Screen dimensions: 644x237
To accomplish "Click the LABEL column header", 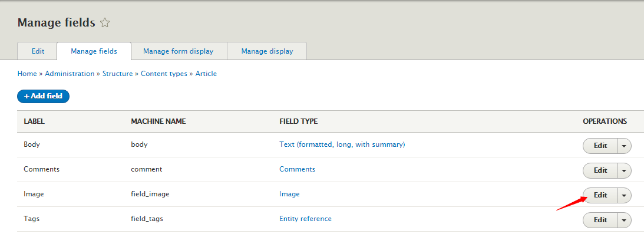I will click(x=34, y=121).
